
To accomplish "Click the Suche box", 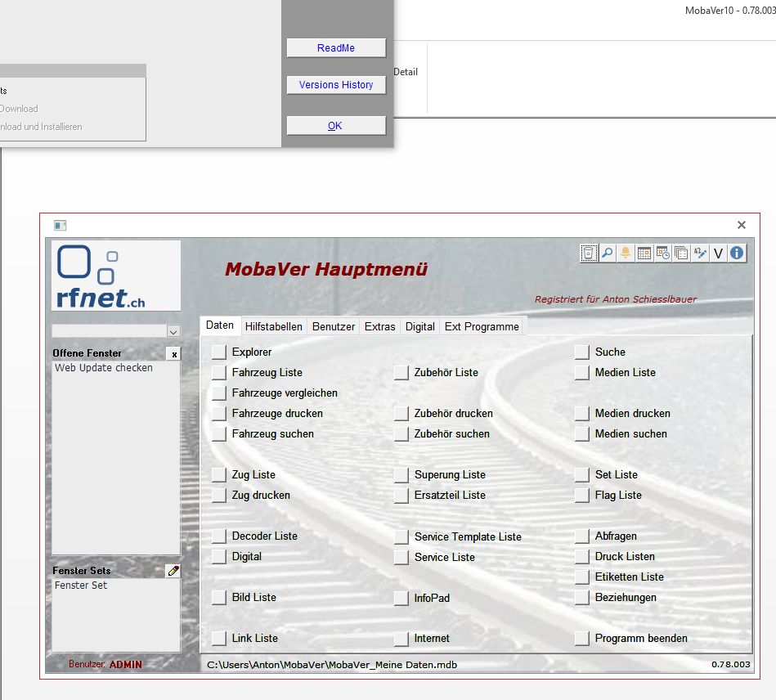I will pos(582,352).
